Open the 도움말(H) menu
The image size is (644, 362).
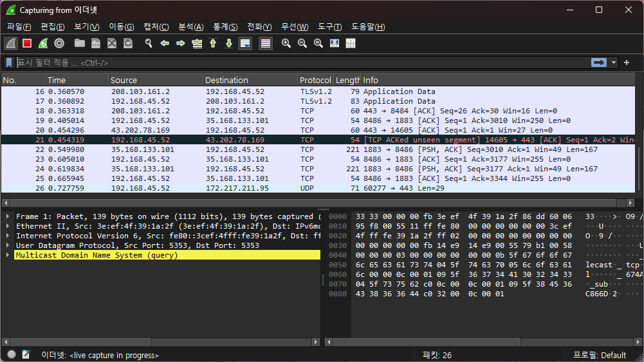coord(368,27)
